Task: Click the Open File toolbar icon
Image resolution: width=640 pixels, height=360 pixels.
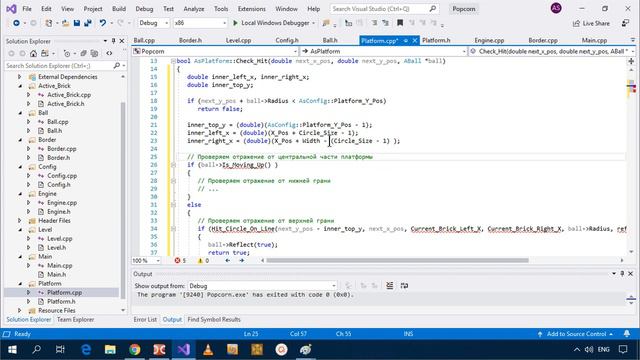Action: [65, 23]
